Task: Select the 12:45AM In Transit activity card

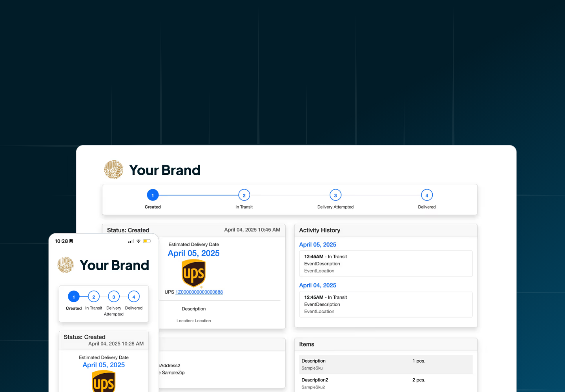Action: point(385,263)
